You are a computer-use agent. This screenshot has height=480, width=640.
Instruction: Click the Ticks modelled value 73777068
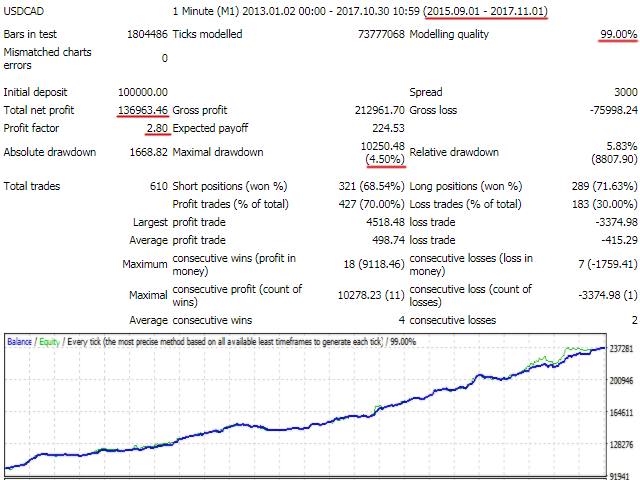point(381,34)
